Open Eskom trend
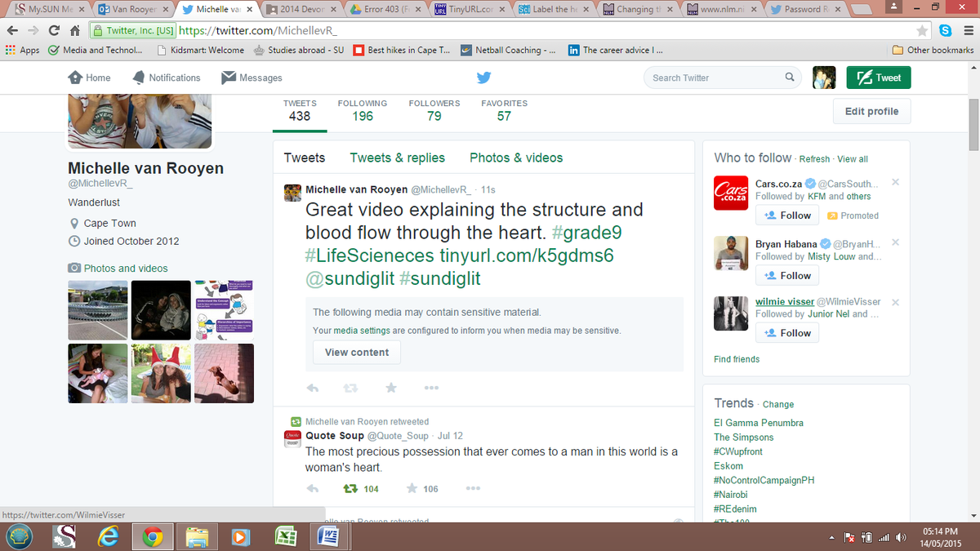Screen dimensions: 980x551 tap(728, 466)
